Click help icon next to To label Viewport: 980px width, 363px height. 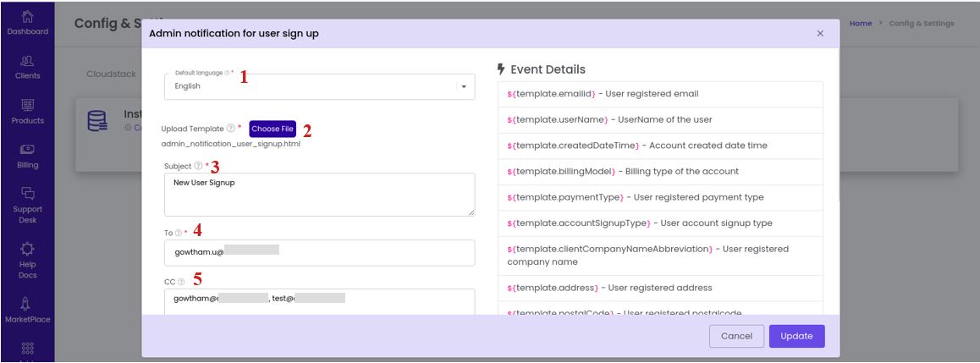coord(178,233)
